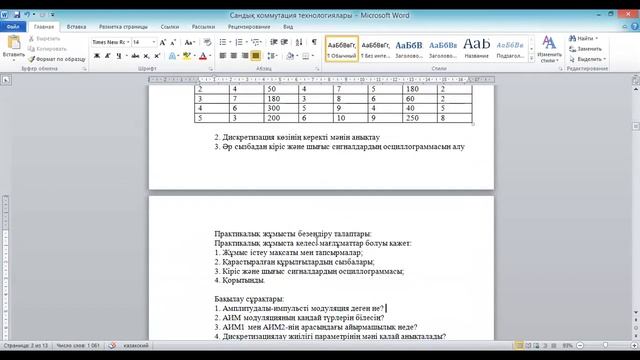This screenshot has height=360, width=640.
Task: Click the Вырезать (cut) command
Action: 45,39
